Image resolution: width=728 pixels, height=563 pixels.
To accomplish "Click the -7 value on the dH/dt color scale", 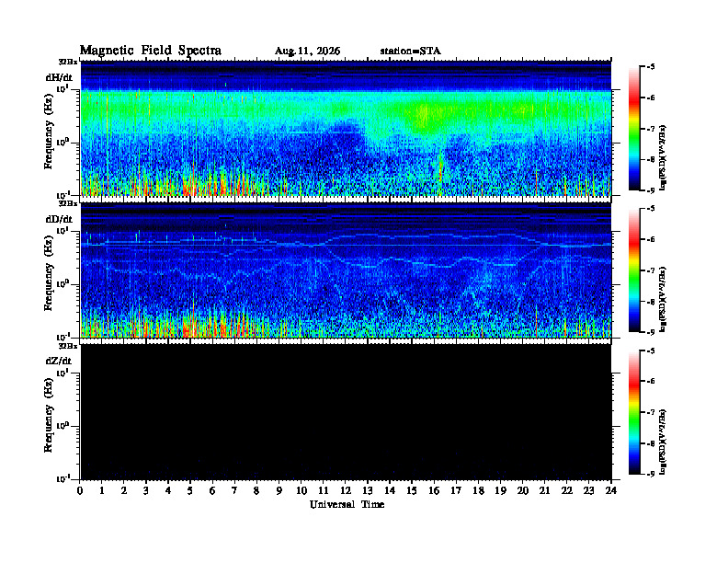I will click(x=651, y=129).
